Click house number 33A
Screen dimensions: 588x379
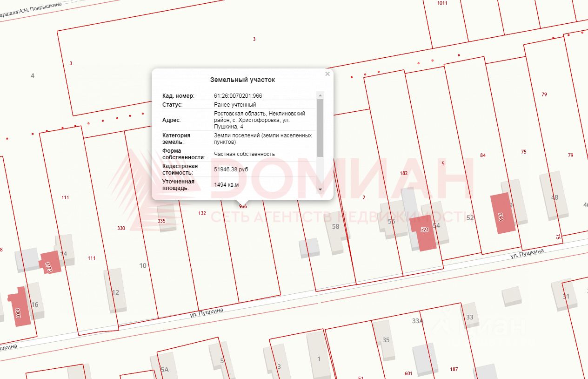418,321
